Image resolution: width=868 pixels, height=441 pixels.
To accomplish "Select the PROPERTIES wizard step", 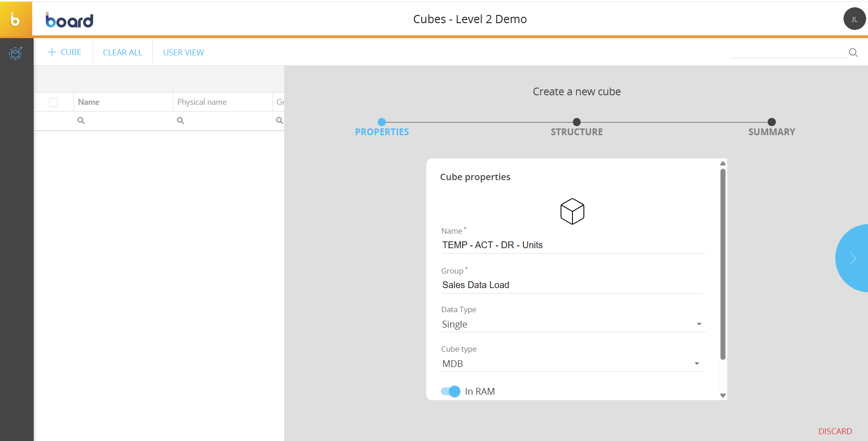I will tap(382, 132).
